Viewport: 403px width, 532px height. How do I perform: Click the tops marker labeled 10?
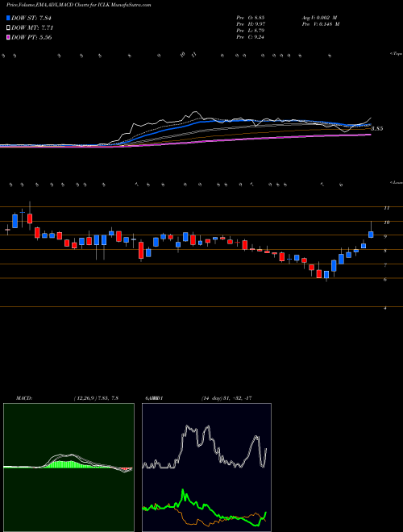pyautogui.click(x=183, y=54)
